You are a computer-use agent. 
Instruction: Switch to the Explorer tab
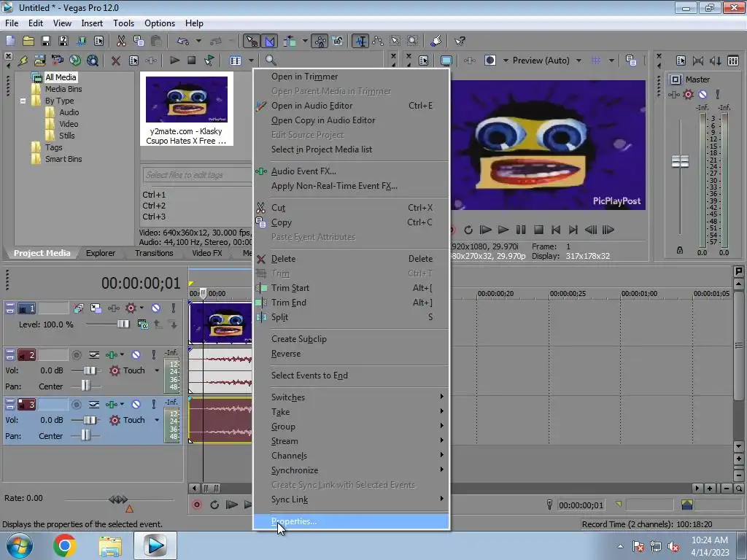tap(101, 253)
